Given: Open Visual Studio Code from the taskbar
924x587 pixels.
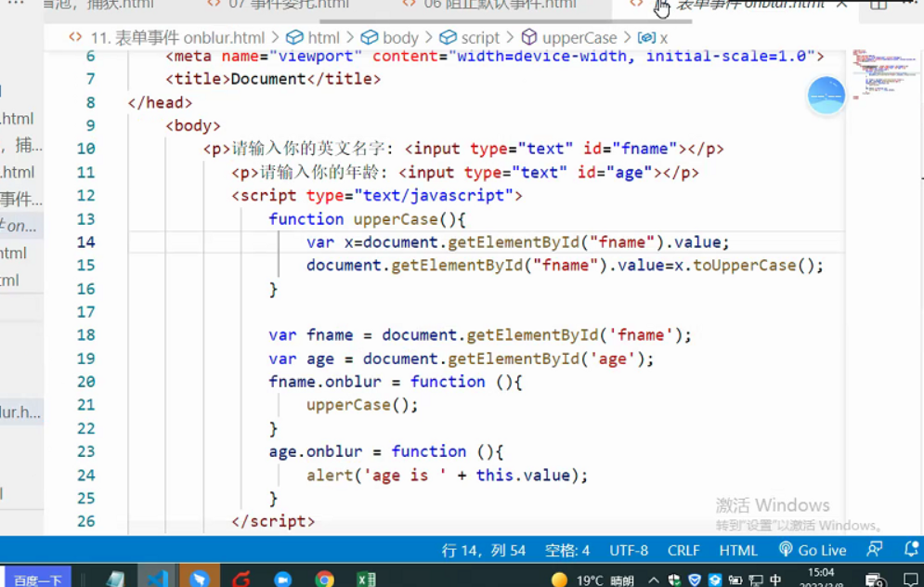Looking at the screenshot, I should point(157,579).
